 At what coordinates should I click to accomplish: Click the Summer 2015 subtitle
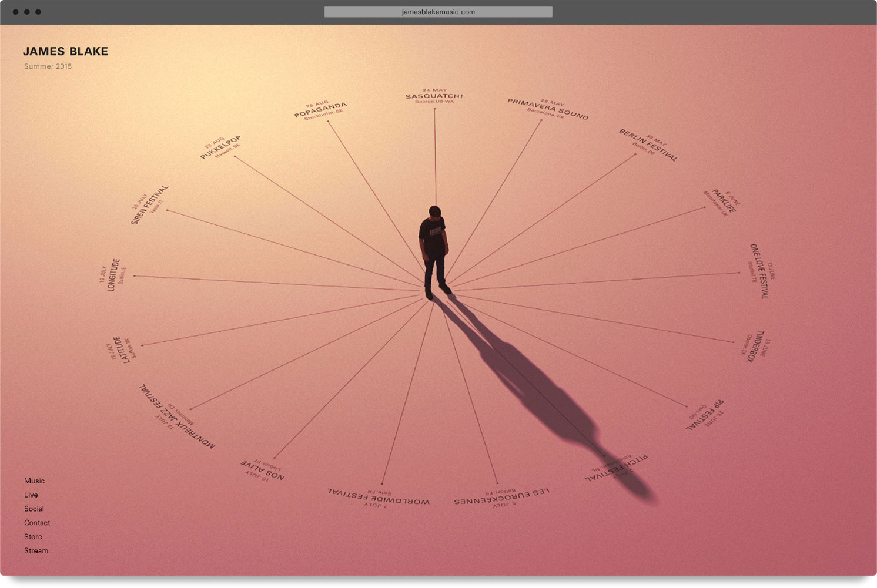pyautogui.click(x=48, y=66)
